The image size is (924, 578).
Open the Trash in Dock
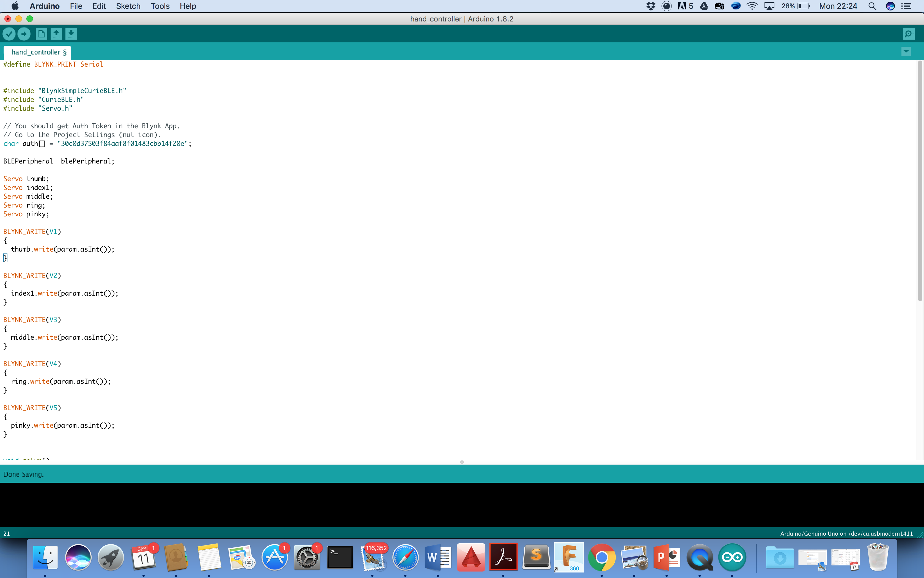pos(878,557)
